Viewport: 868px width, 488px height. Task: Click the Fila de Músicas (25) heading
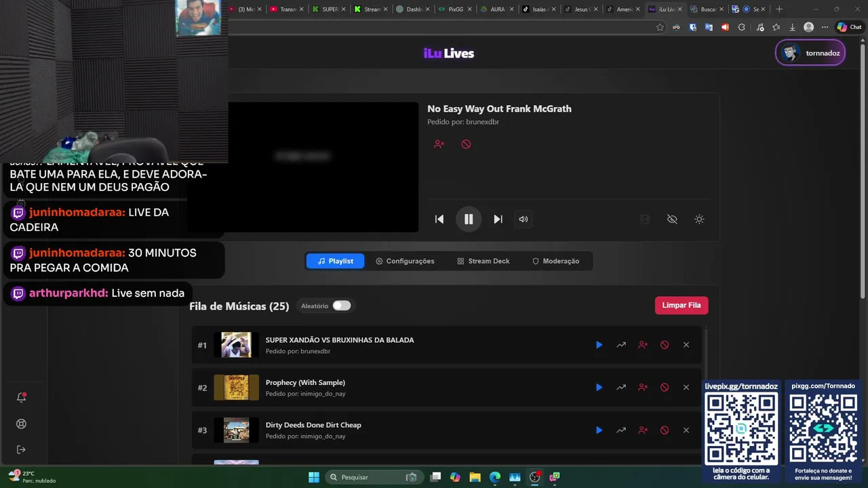pos(239,306)
